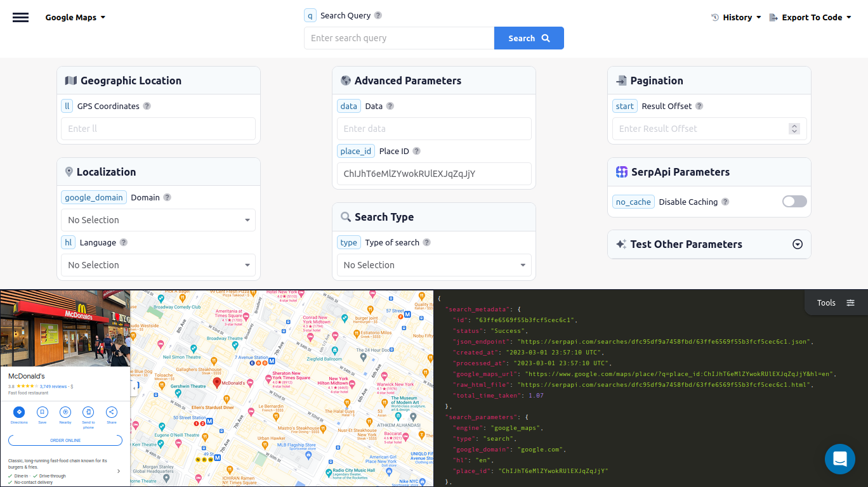The image size is (868, 487).
Task: Click the 'type' parameter tag
Action: pyautogui.click(x=349, y=242)
